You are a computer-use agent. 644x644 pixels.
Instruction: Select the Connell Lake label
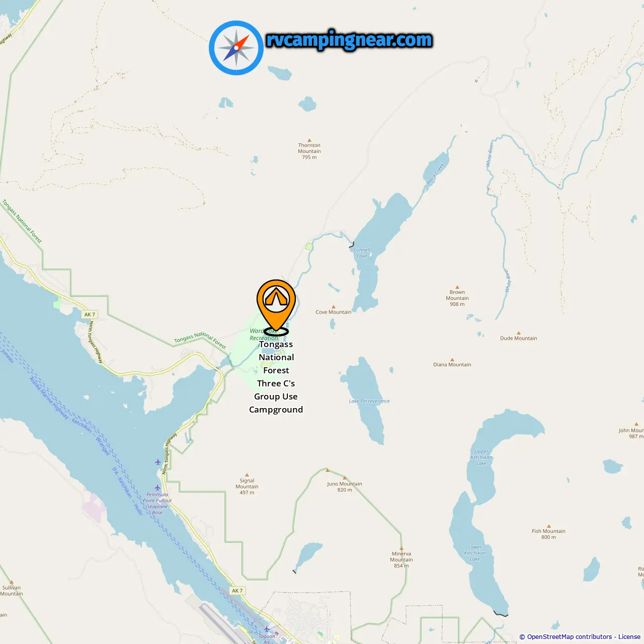[362, 253]
